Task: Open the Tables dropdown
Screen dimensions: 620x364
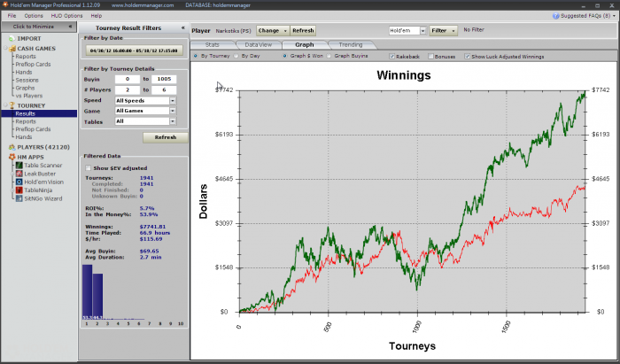Action: 173,121
